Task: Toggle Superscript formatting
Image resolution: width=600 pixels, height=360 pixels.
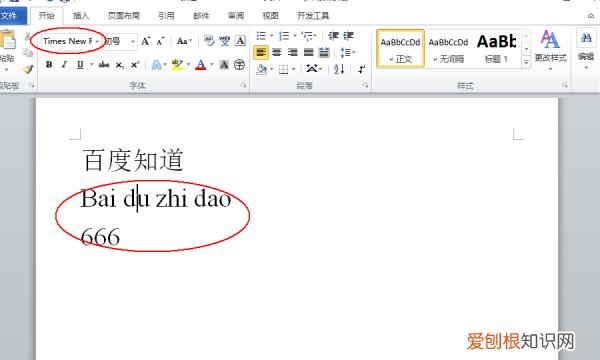Action: pyautogui.click(x=135, y=65)
